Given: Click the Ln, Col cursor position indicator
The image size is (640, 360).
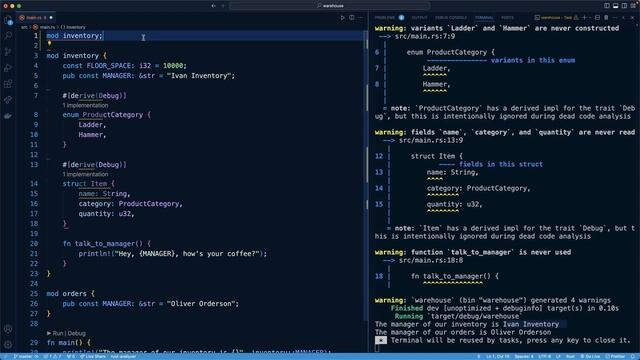Looking at the screenshot, I should point(498,356).
